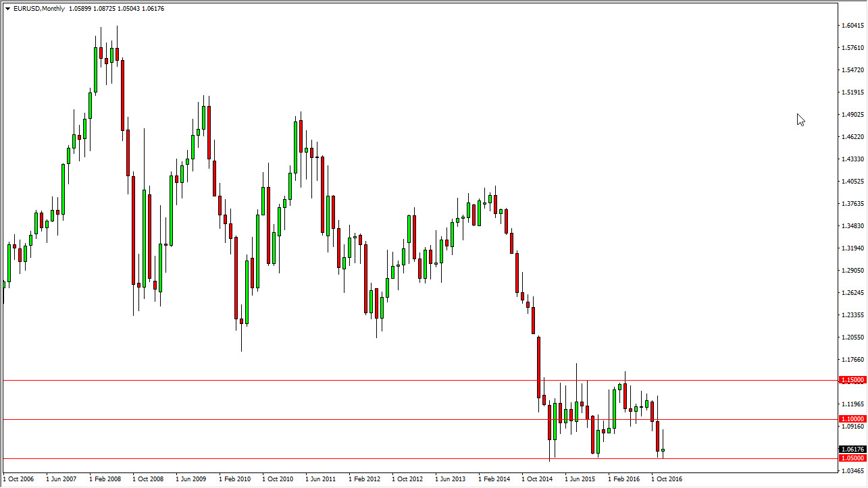Click the 1.37635 price axis label

[x=852, y=204]
